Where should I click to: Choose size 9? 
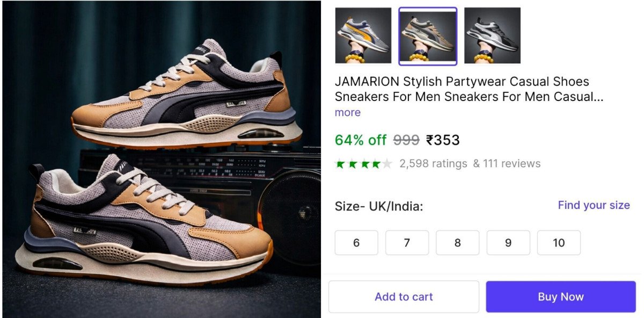point(508,243)
